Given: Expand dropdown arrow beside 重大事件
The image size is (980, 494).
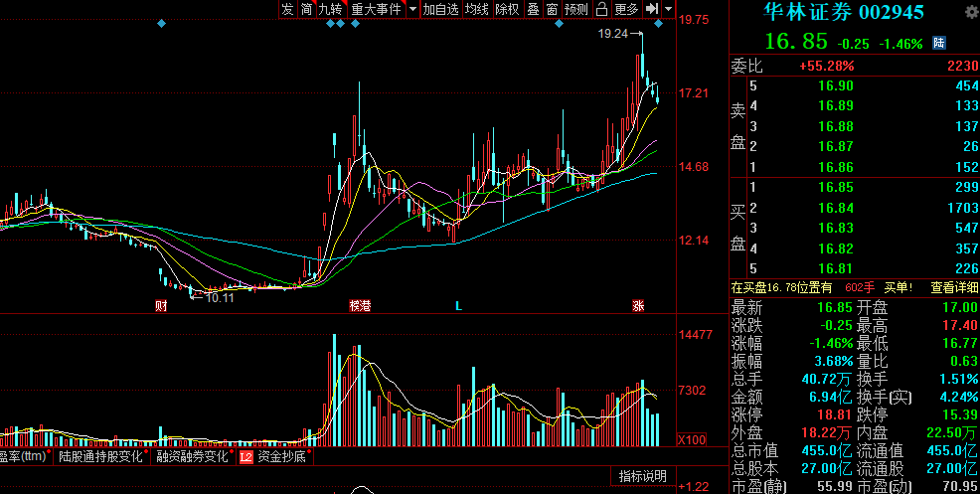Looking at the screenshot, I should pyautogui.click(x=413, y=9).
